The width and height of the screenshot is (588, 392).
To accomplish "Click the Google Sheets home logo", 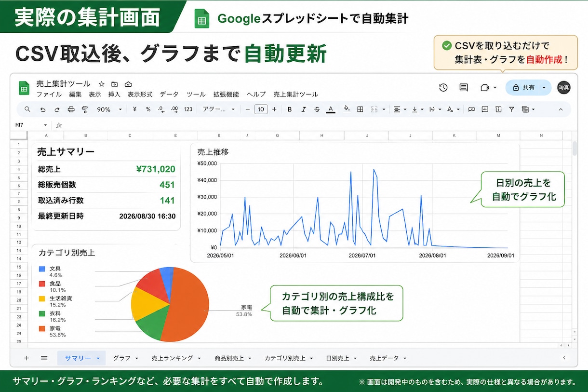I will (24, 88).
